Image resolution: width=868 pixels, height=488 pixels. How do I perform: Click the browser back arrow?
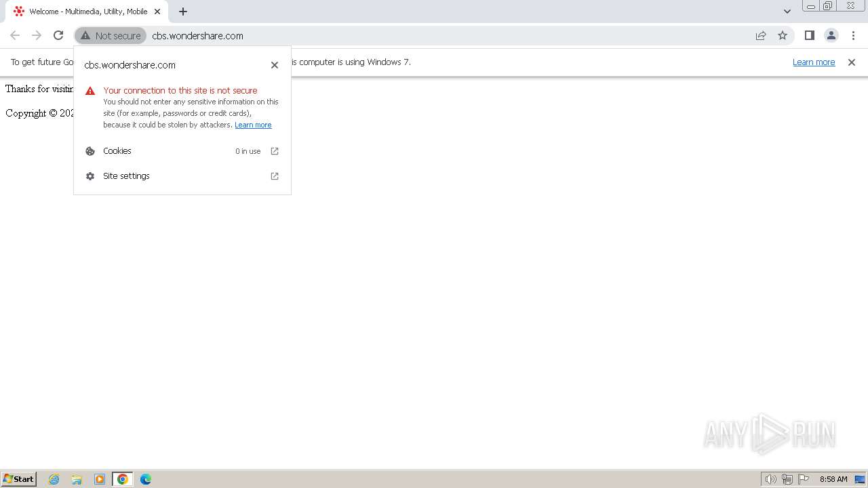tap(15, 35)
